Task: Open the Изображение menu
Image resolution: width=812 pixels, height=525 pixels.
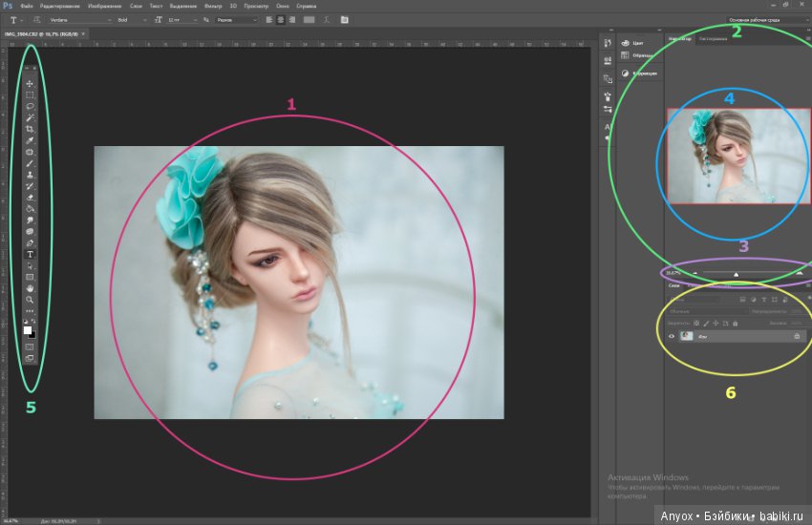Action: (x=105, y=7)
